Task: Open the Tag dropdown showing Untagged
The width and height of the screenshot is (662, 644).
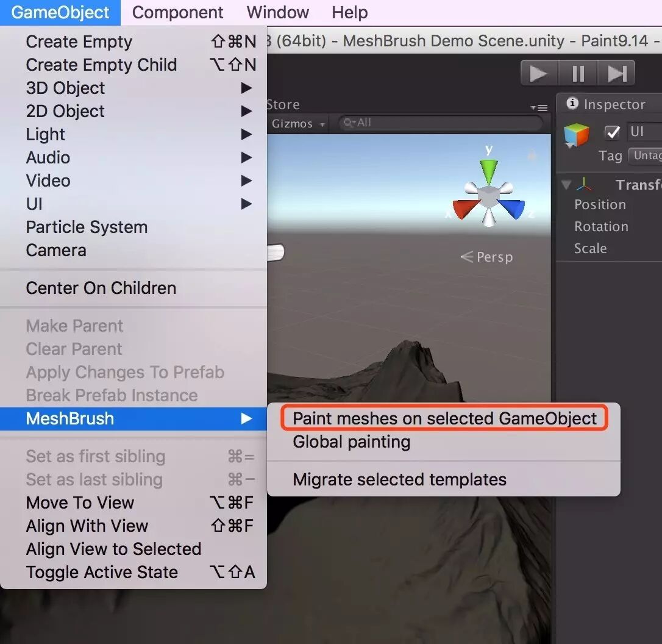Action: point(645,156)
